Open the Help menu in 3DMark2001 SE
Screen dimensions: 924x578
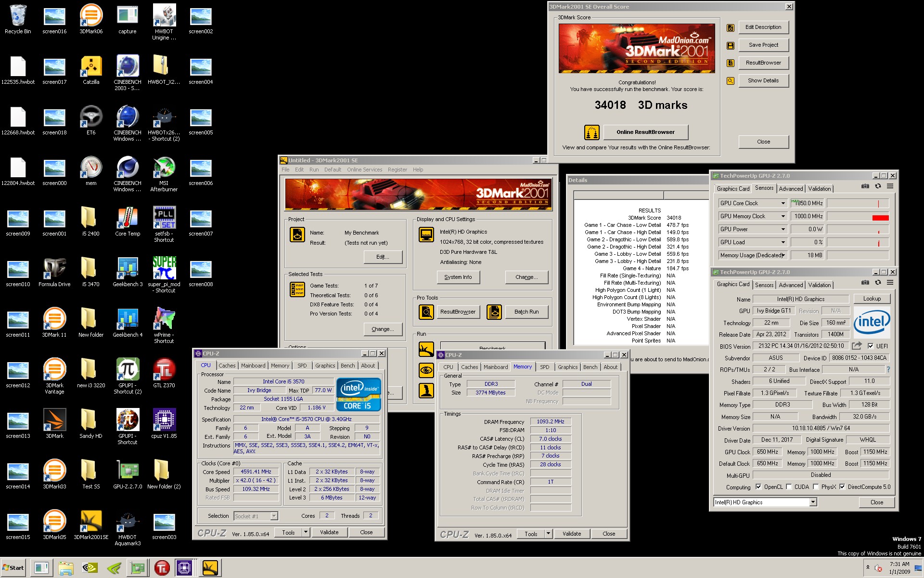[418, 170]
